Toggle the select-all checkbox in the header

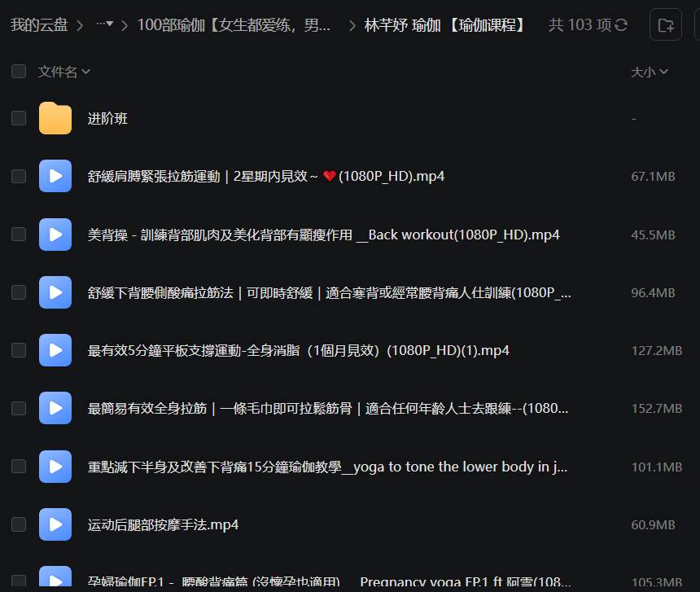19,72
